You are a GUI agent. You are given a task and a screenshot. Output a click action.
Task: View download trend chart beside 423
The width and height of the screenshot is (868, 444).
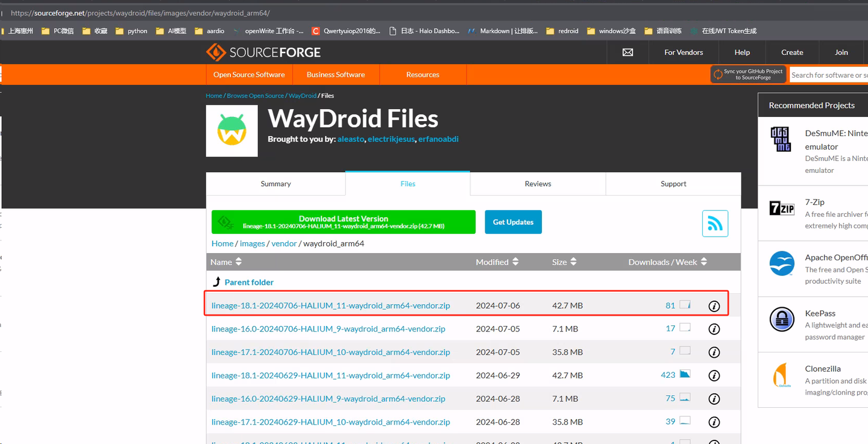coord(684,374)
